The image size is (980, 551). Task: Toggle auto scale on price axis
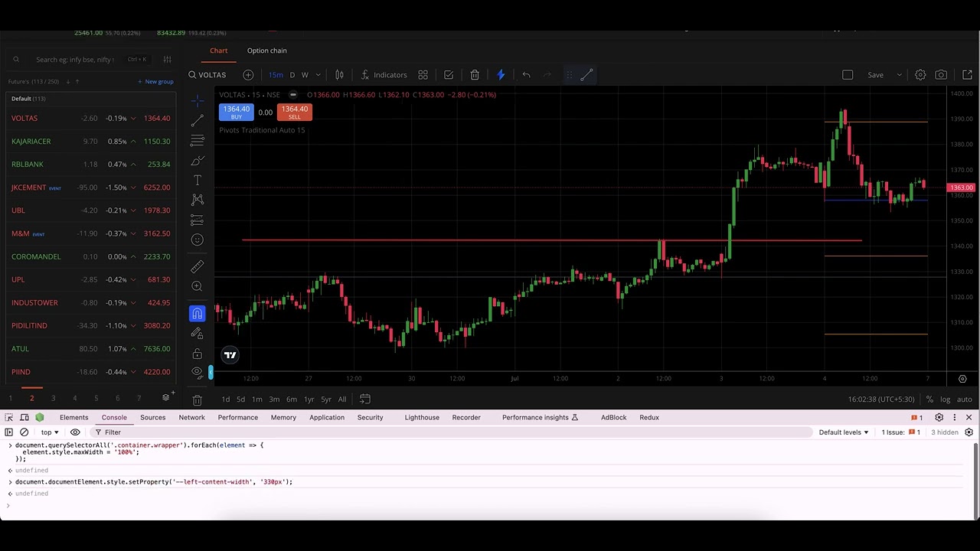(965, 399)
